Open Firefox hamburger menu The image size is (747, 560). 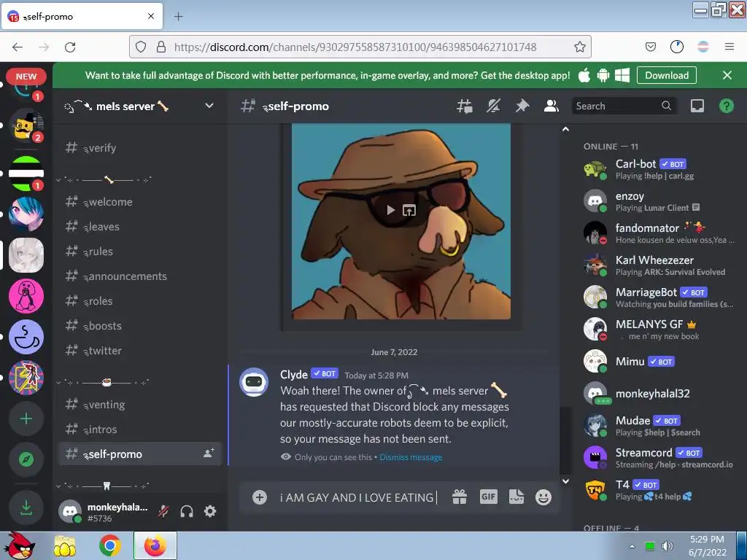[729, 47]
